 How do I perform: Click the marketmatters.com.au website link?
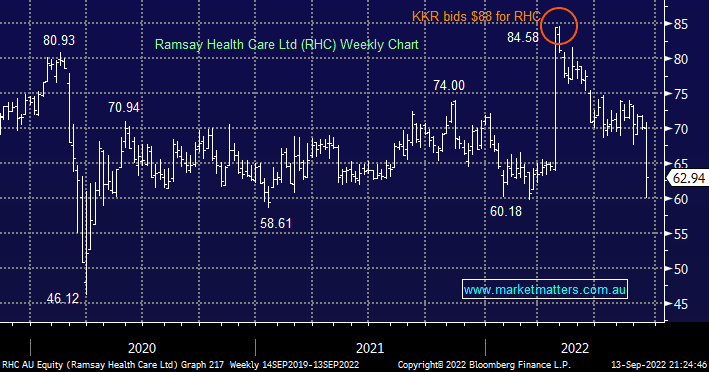545,289
